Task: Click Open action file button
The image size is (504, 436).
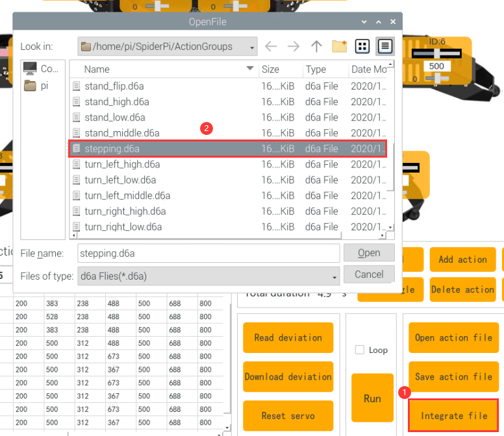Action: pyautogui.click(x=453, y=337)
